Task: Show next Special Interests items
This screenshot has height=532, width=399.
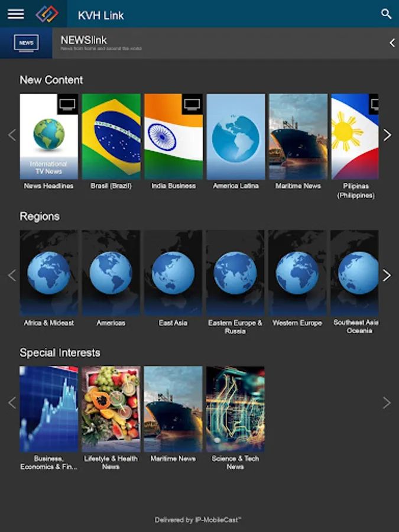Action: tap(387, 403)
